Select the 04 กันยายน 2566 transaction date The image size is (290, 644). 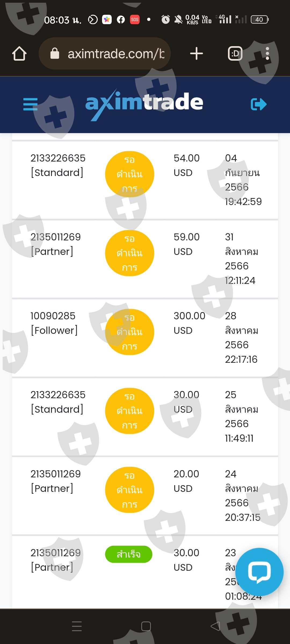pyautogui.click(x=243, y=180)
